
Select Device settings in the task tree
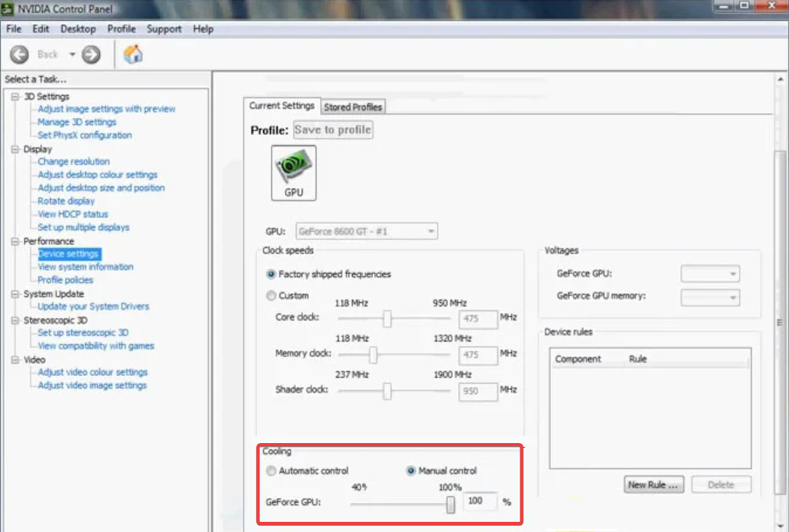[69, 254]
